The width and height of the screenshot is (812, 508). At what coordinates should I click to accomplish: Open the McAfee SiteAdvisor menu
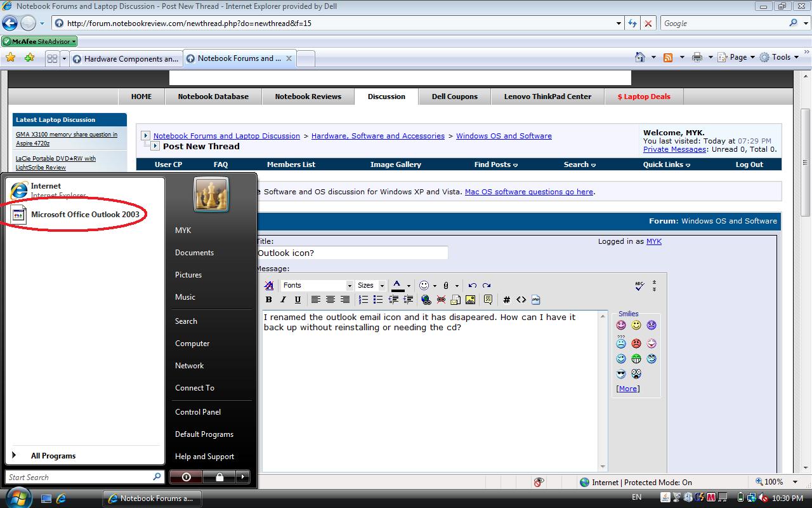click(39, 41)
